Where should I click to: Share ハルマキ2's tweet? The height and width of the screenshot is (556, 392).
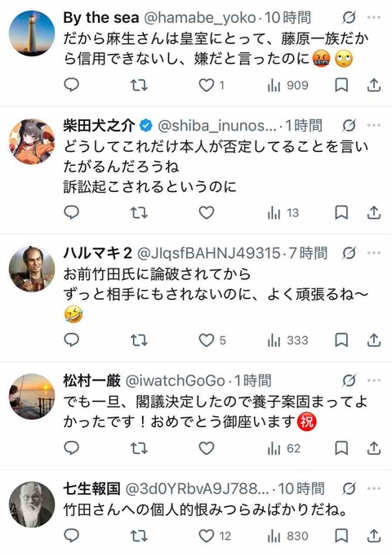[373, 340]
